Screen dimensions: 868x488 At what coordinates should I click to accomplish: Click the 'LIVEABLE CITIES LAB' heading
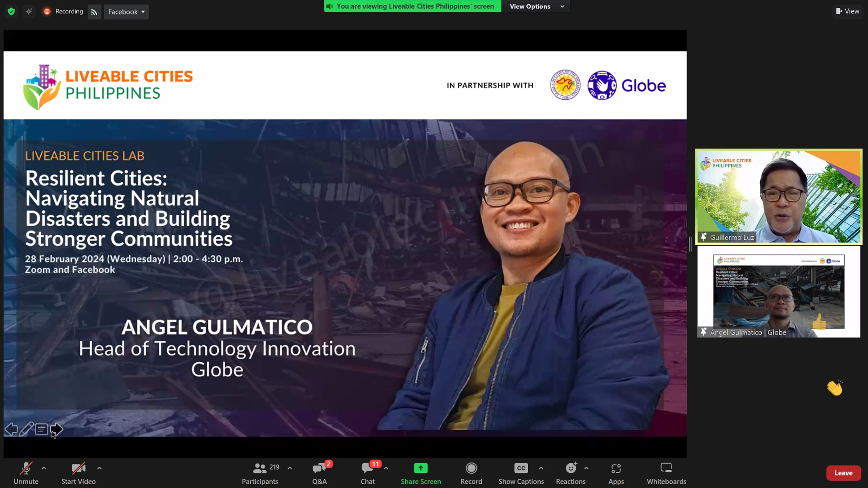pos(85,156)
